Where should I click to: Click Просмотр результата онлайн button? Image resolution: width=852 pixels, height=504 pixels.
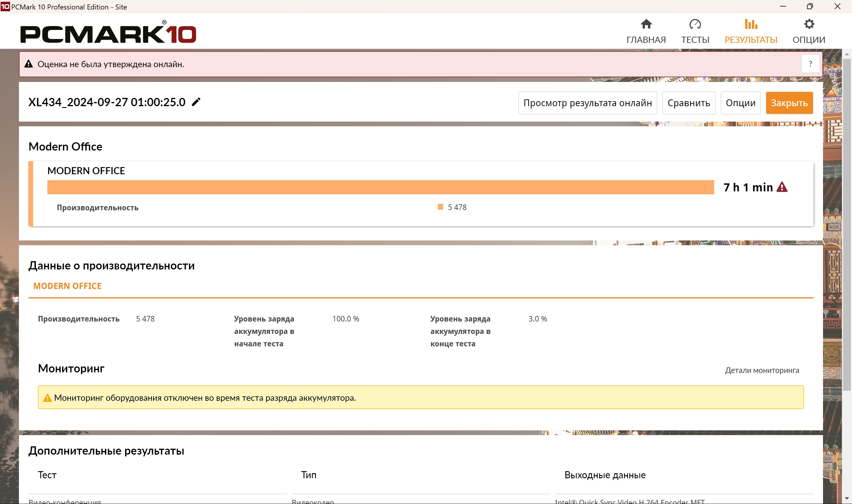pyautogui.click(x=587, y=103)
